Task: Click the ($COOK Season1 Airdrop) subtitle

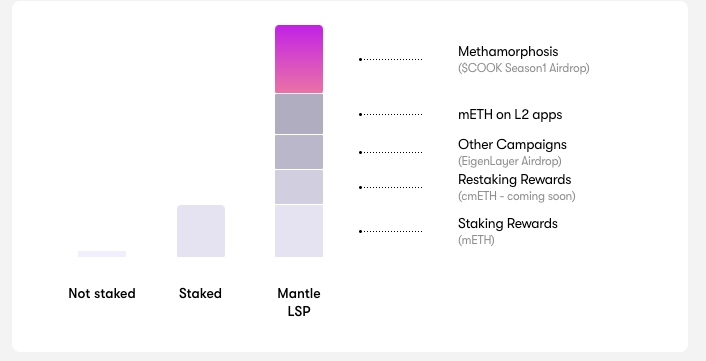Action: pos(524,68)
